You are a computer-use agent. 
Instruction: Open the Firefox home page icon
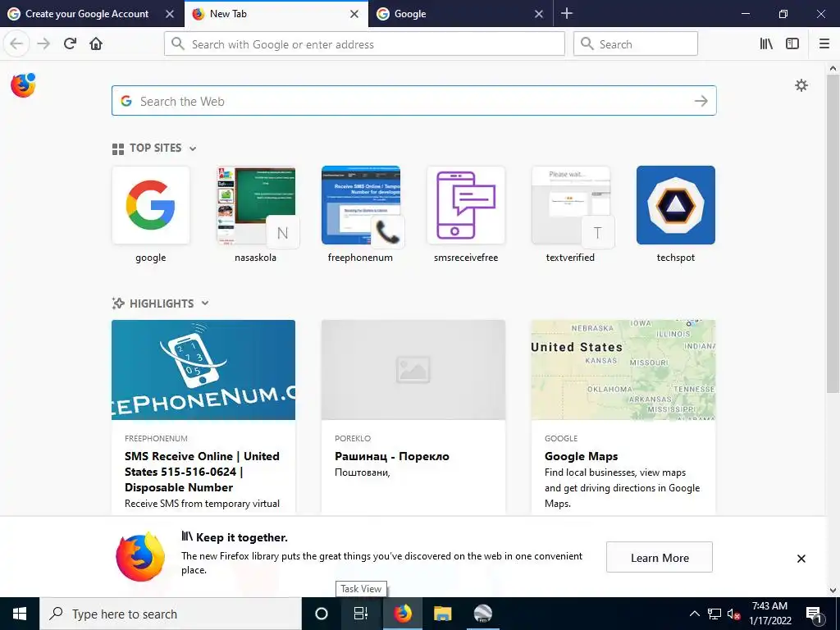[x=96, y=43]
